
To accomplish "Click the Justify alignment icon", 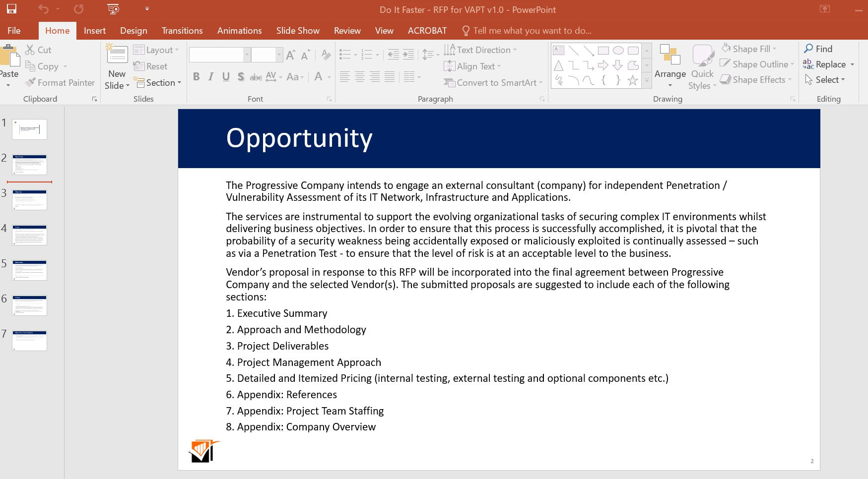I will [x=390, y=77].
